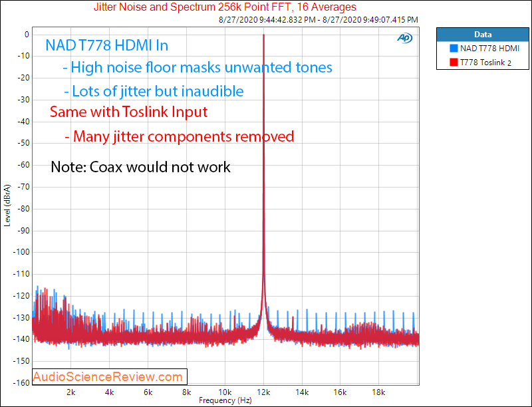This screenshot has height=407, width=532.
Task: Click the AP logo in the chart corner
Action: (x=404, y=38)
